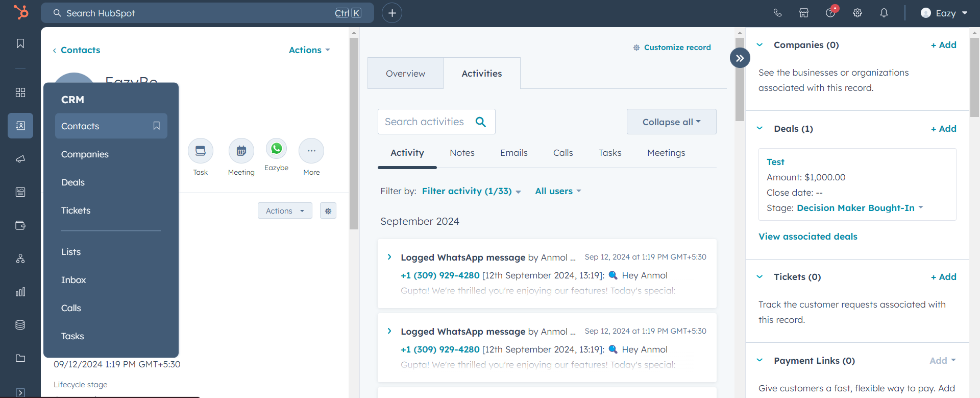
Task: Click the create new plus button in top bar
Action: point(392,13)
